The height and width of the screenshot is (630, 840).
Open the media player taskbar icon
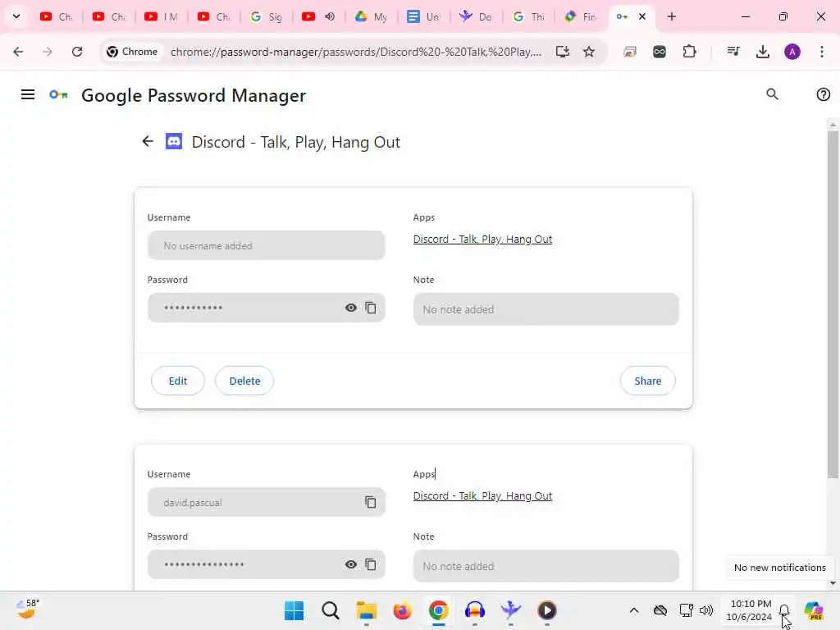547,610
